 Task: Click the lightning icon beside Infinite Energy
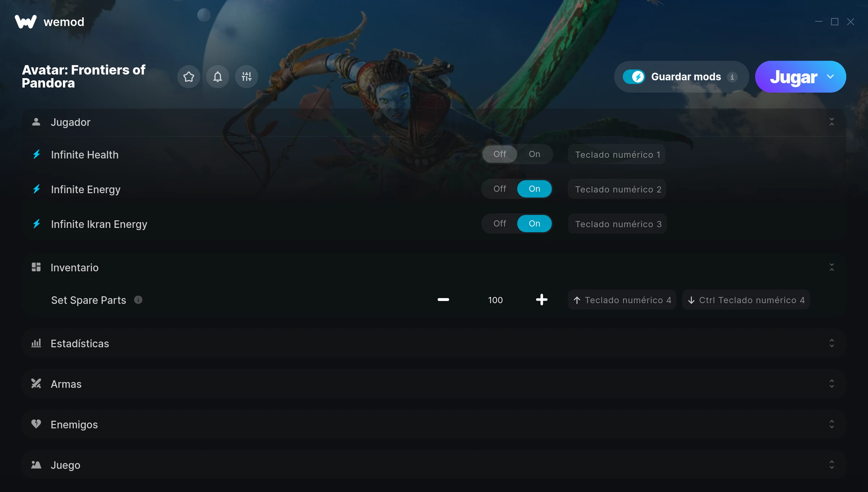pyautogui.click(x=37, y=189)
